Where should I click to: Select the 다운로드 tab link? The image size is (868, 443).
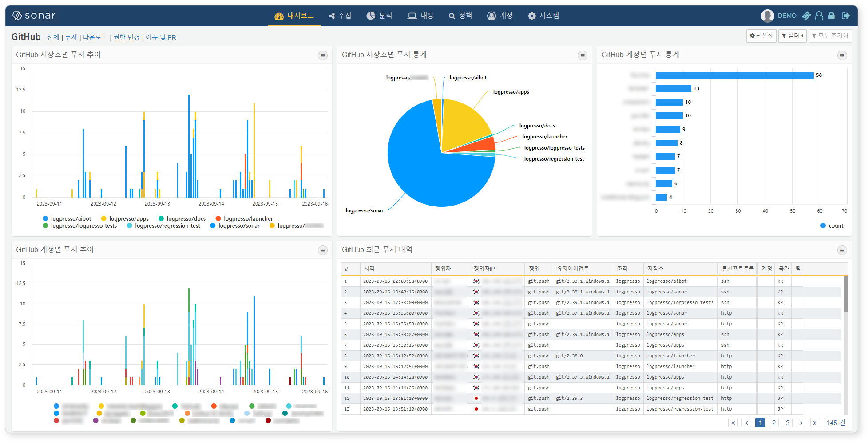click(x=95, y=37)
